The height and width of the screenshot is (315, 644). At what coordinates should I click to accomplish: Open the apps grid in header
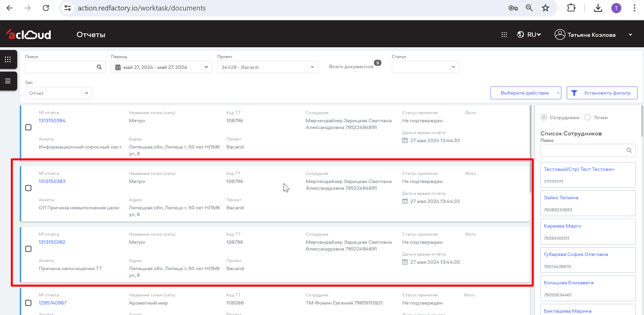pyautogui.click(x=504, y=35)
